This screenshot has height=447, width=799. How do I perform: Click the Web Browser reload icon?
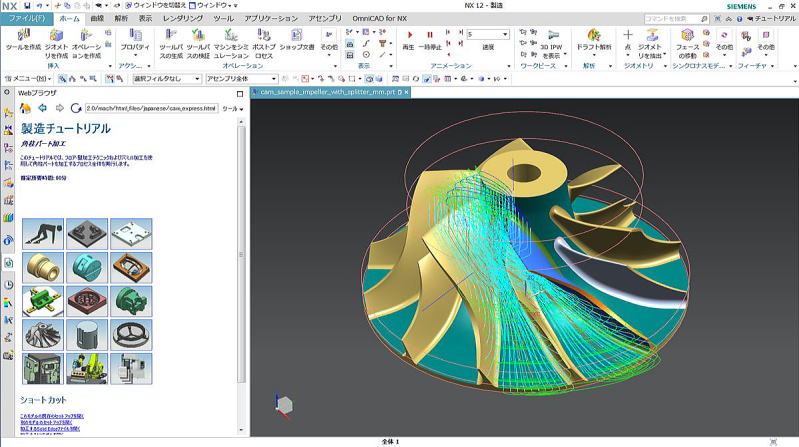tap(76, 108)
